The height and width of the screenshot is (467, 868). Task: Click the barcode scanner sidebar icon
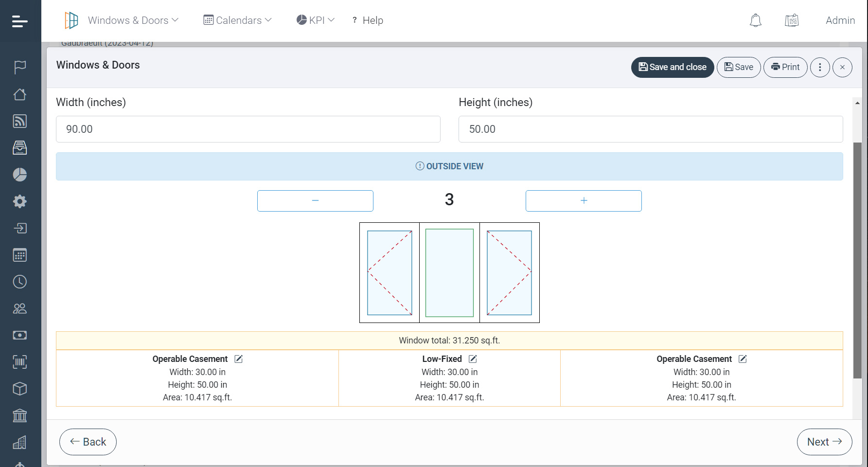click(x=20, y=362)
